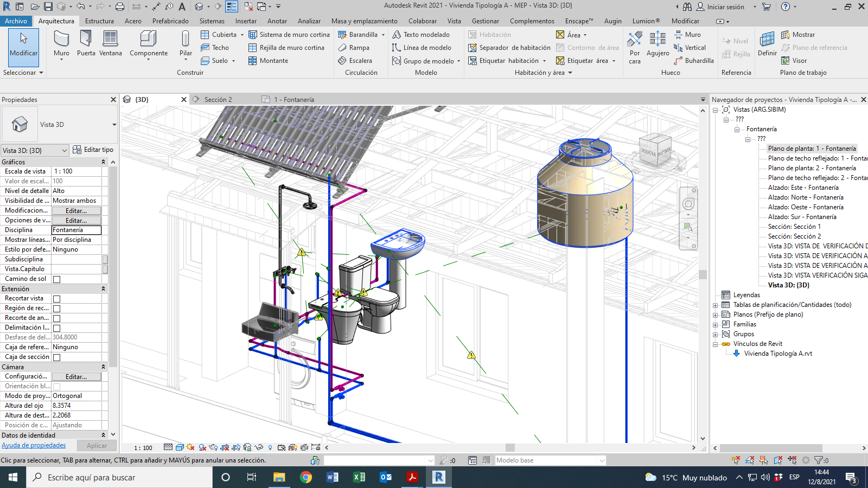This screenshot has width=868, height=488.
Task: Click the reveal hidden elements lightbulb icon
Action: (270, 448)
